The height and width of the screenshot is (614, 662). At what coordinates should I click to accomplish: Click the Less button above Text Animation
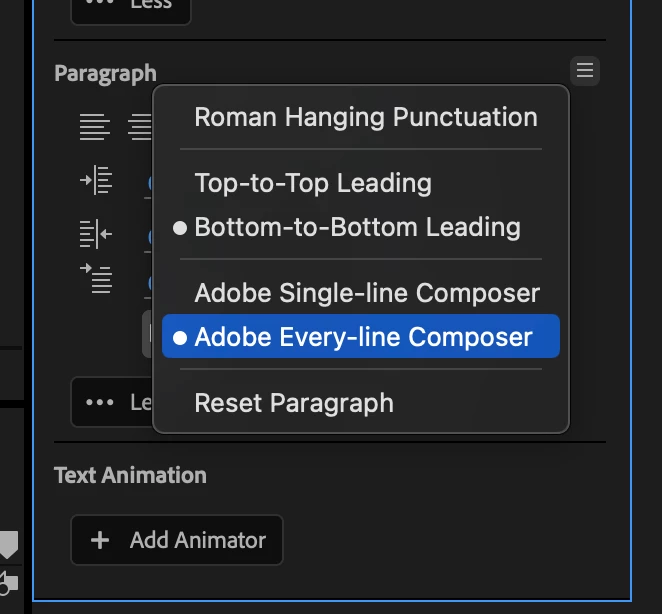pos(110,402)
